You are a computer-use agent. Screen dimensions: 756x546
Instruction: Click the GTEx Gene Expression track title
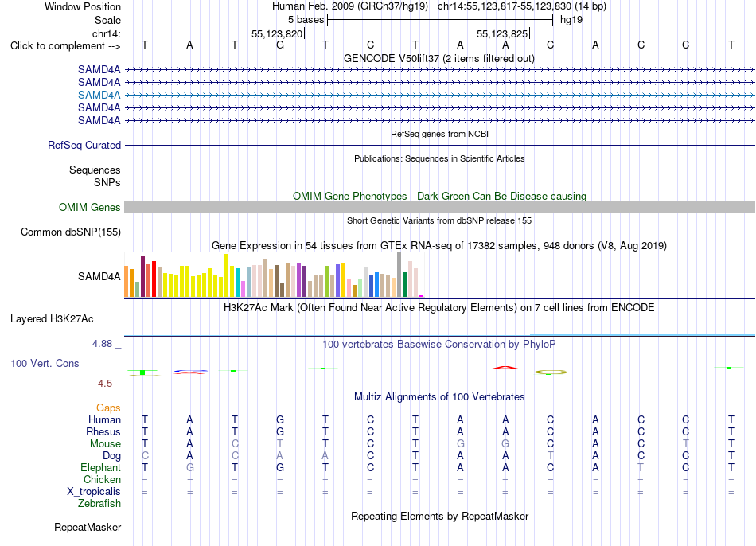438,245
